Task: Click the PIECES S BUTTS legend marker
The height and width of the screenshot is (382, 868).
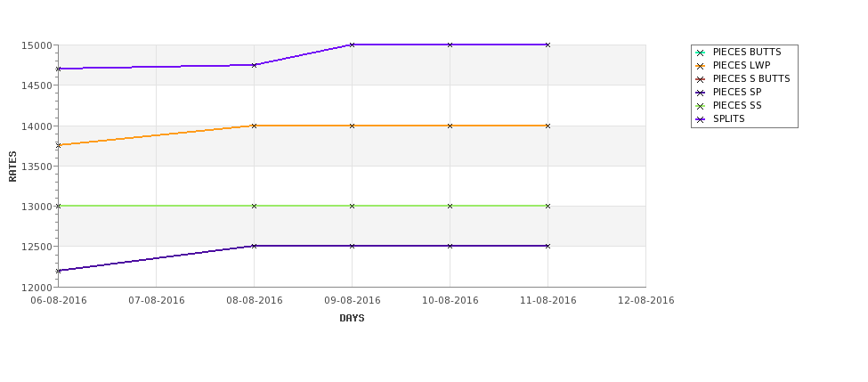Action: click(701, 79)
